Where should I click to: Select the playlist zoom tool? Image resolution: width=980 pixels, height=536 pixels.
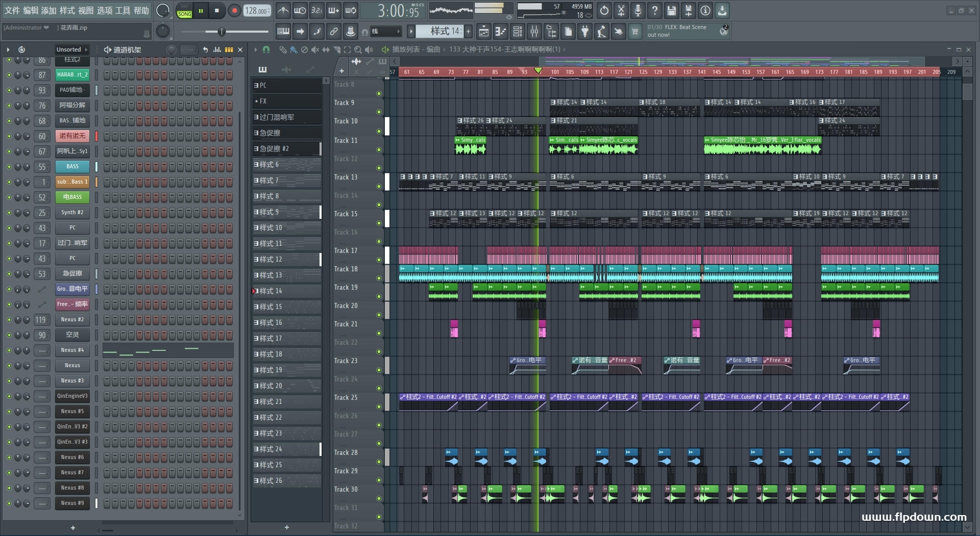tap(358, 49)
